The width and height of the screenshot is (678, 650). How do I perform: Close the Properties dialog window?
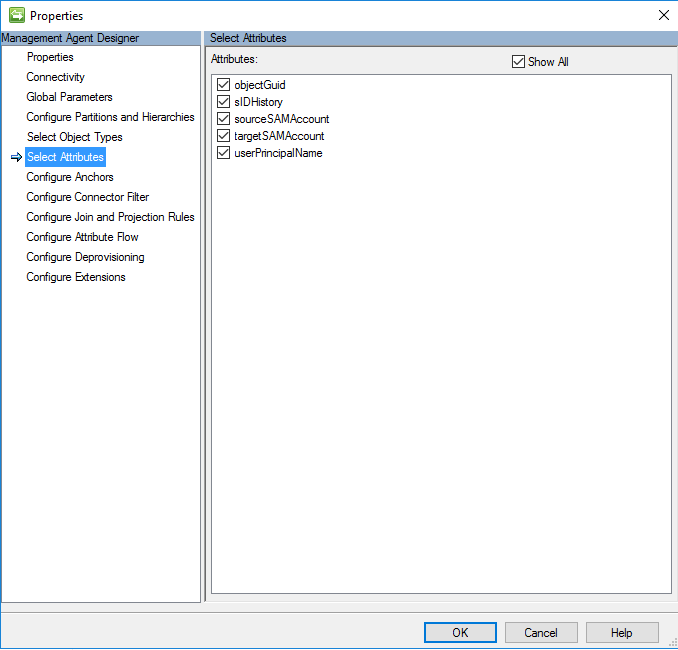pos(663,15)
